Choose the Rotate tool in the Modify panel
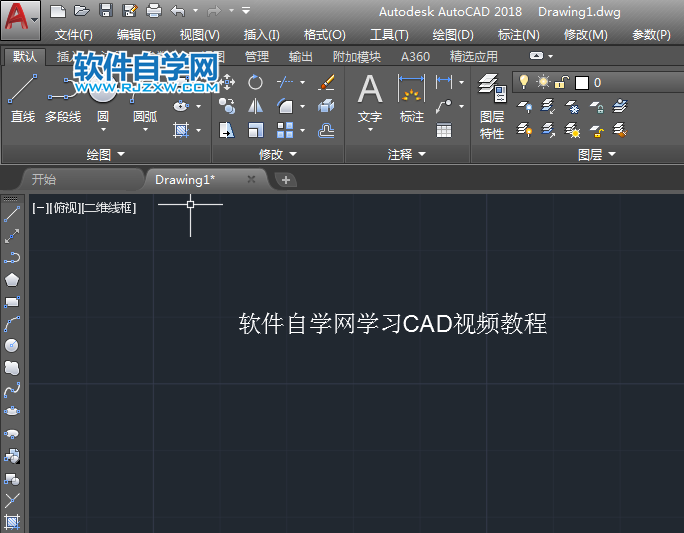 (x=255, y=82)
